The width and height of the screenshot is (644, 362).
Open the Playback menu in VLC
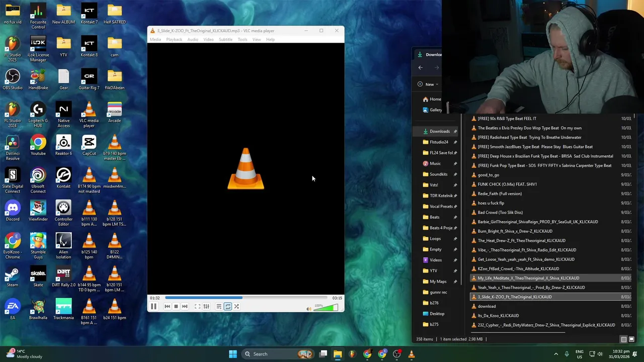tap(174, 39)
